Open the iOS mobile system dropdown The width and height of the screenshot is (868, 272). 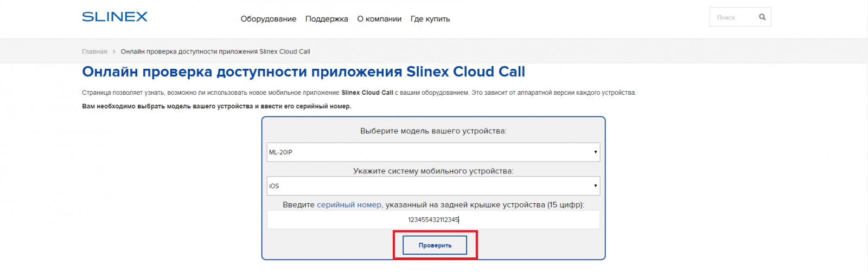(x=433, y=186)
